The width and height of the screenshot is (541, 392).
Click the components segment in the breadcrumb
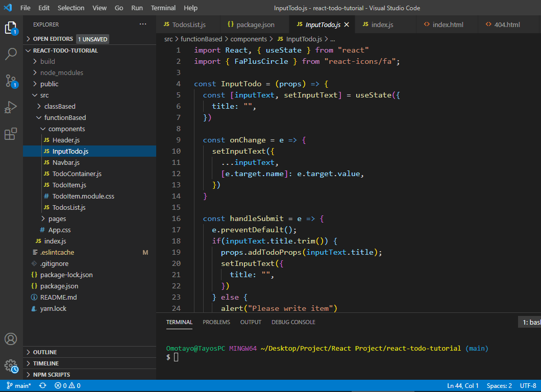(x=249, y=39)
